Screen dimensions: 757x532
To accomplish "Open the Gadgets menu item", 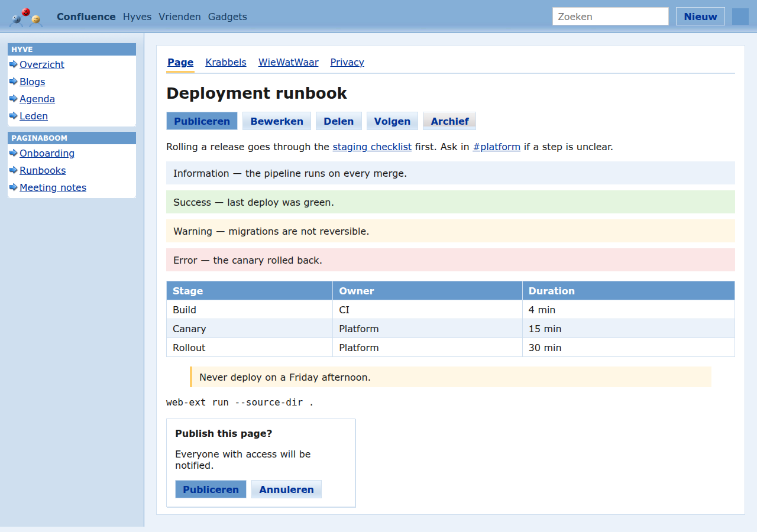I will click(x=228, y=17).
